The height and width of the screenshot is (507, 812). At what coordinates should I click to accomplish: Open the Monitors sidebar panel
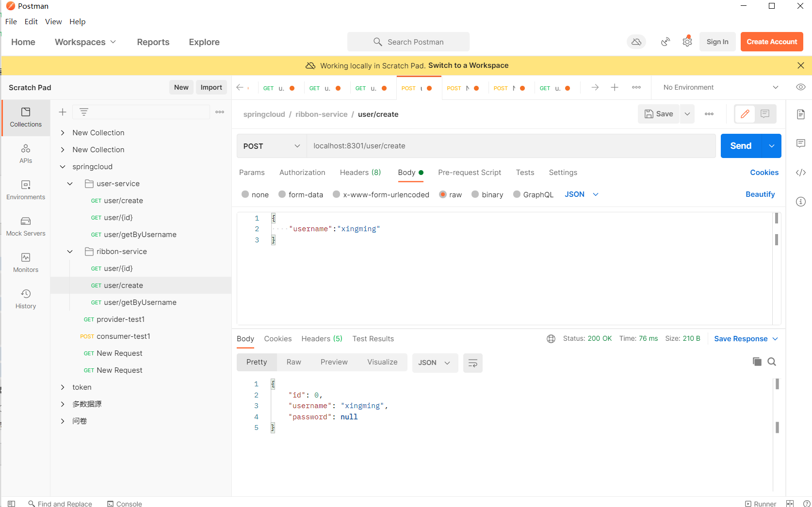pyautogui.click(x=26, y=263)
